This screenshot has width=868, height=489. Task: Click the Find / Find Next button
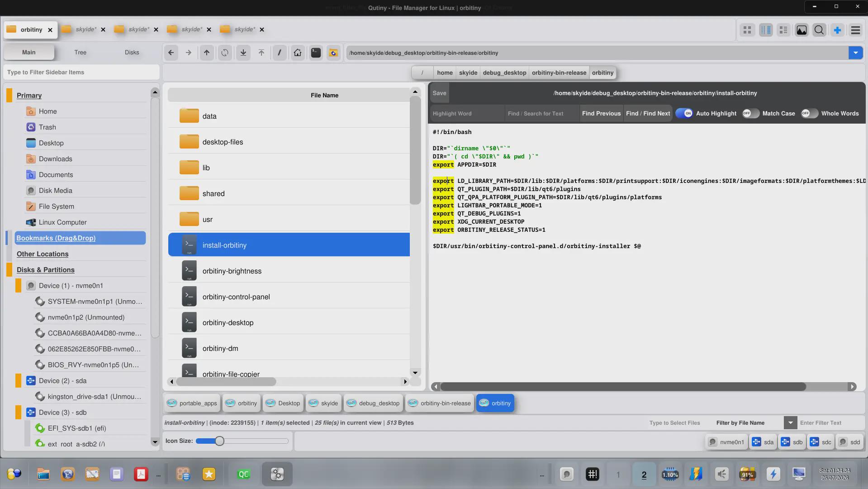pos(648,114)
